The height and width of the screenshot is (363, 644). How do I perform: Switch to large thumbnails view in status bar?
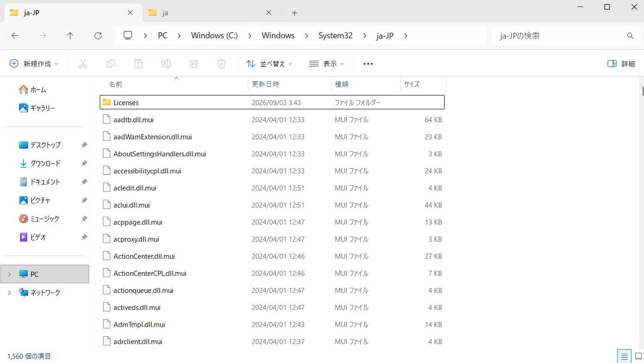638,356
